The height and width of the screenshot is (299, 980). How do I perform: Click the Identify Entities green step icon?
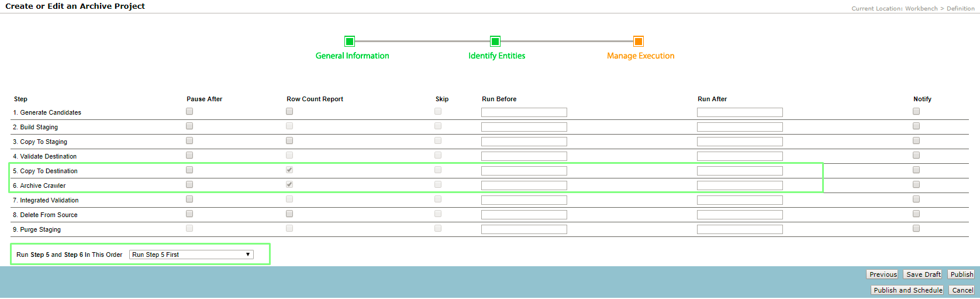495,41
